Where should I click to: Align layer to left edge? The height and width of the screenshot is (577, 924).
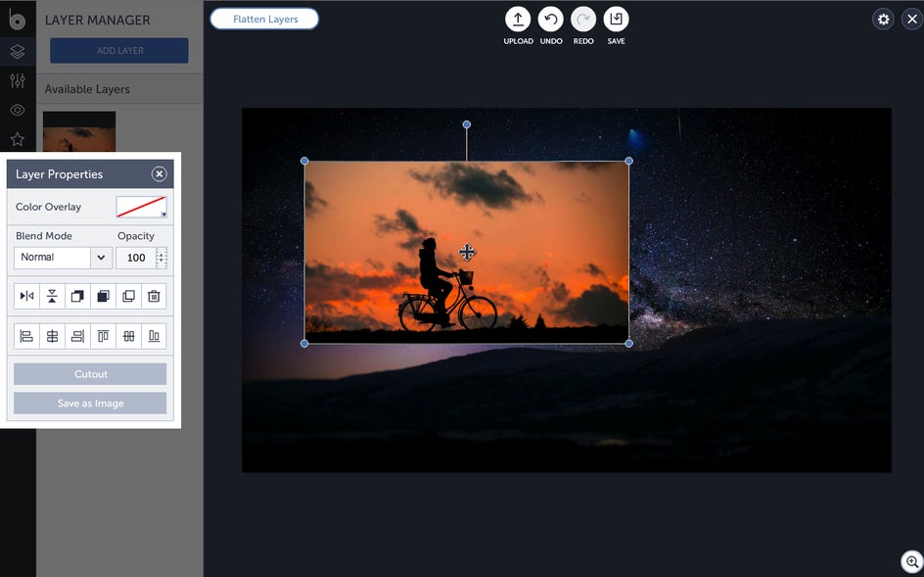tap(26, 336)
